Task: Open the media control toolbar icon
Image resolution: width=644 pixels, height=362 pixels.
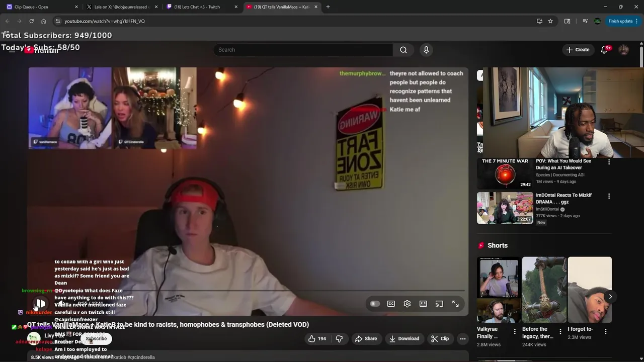Action: coord(585,21)
